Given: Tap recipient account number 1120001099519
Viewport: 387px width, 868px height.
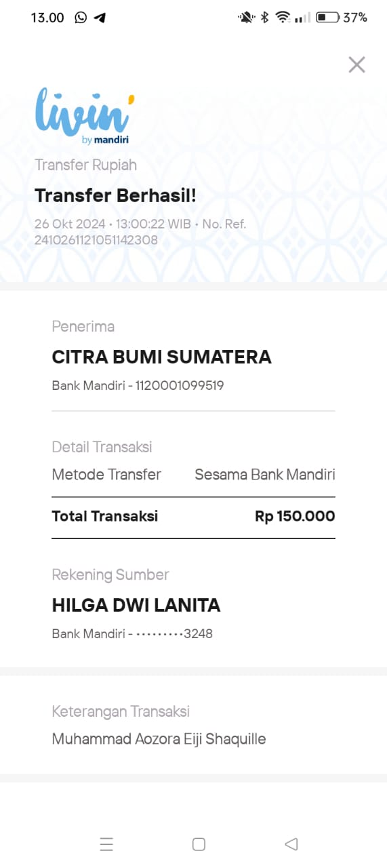Looking at the screenshot, I should coord(180,386).
